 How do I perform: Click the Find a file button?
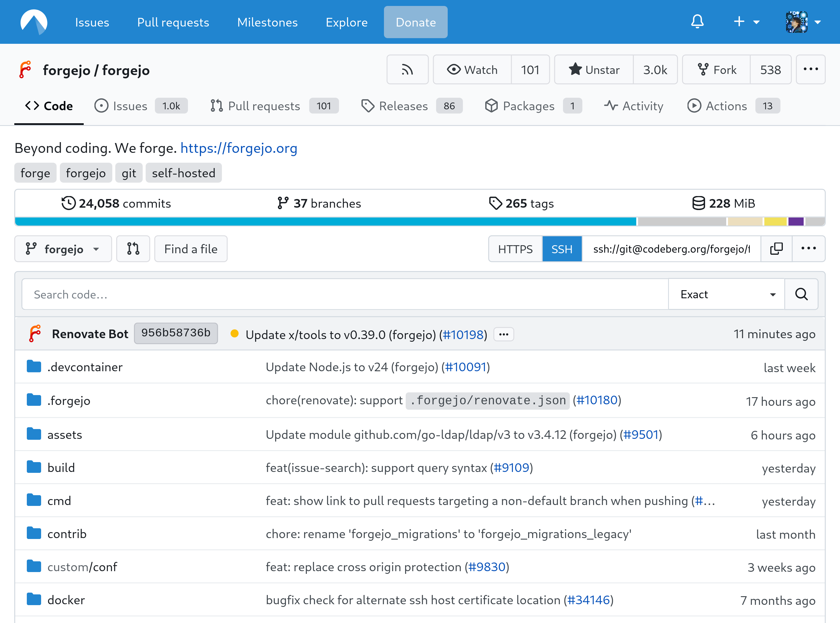[191, 249]
